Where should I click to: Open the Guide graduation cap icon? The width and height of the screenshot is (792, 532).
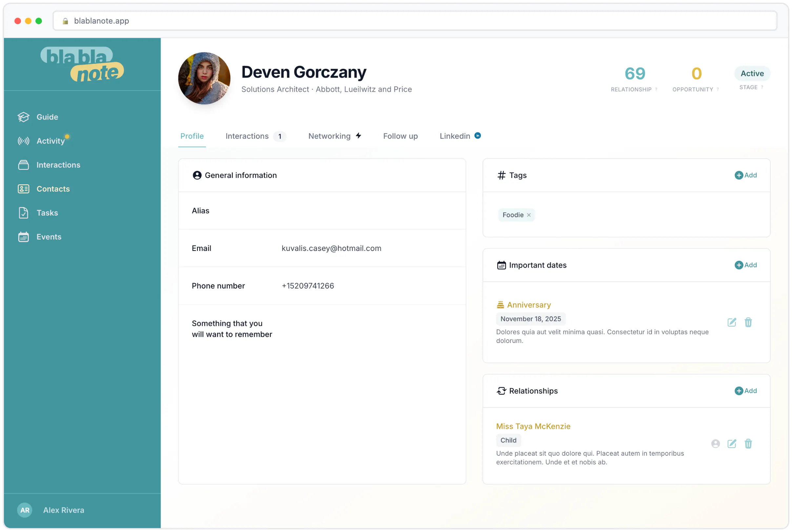23,117
